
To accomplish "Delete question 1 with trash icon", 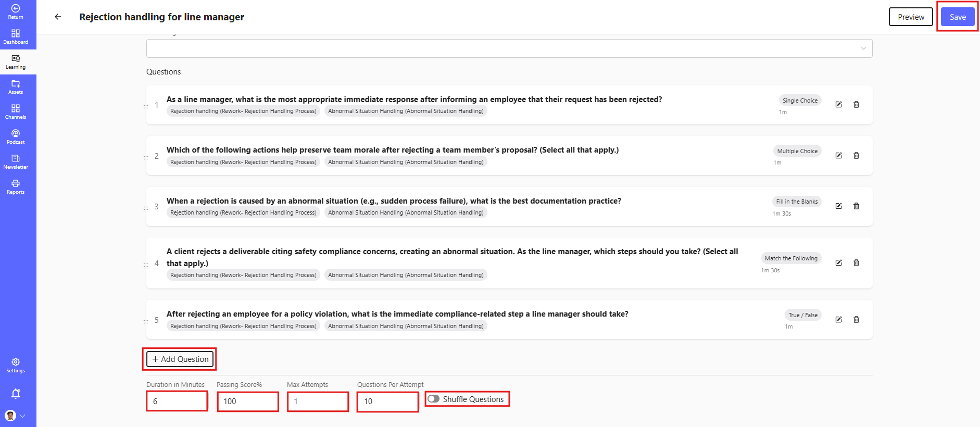I will click(x=856, y=105).
